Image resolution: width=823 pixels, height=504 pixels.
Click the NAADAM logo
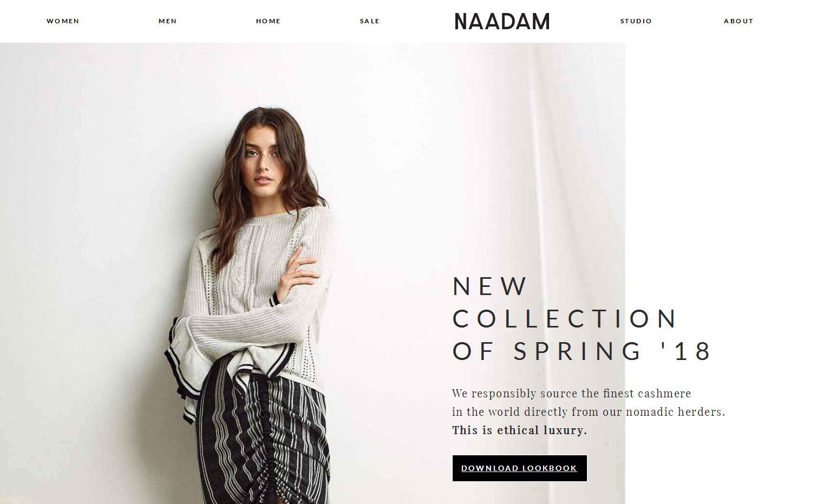[502, 22]
